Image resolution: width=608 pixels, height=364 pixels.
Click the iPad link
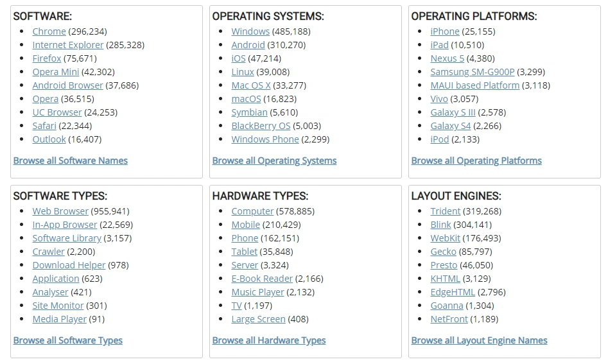click(x=439, y=45)
